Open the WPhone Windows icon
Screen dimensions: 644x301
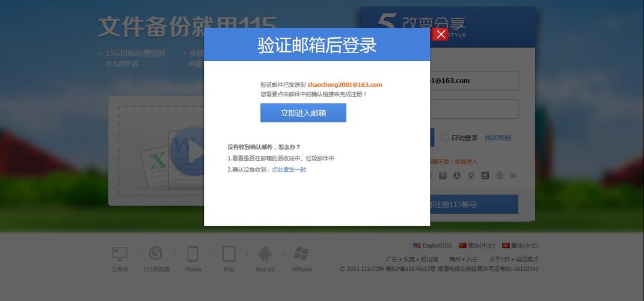click(301, 253)
